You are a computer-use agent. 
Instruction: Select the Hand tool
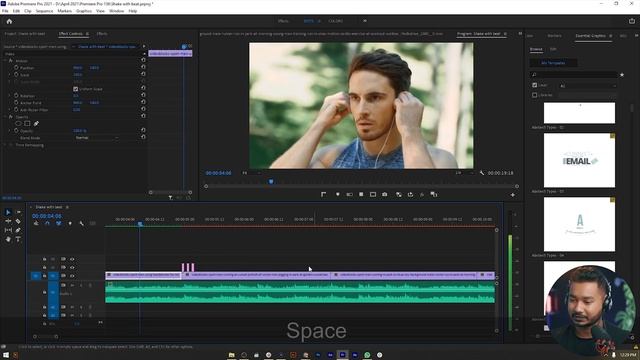point(8,239)
